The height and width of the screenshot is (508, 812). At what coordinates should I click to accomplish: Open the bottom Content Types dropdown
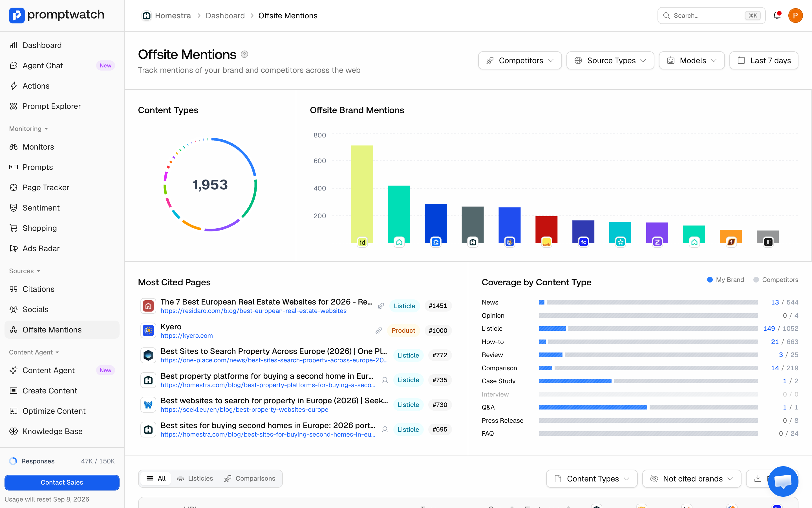(592, 479)
